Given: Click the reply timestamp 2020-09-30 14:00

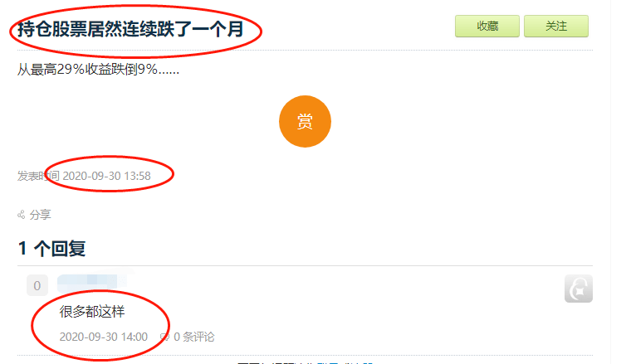Looking at the screenshot, I should coord(104,337).
